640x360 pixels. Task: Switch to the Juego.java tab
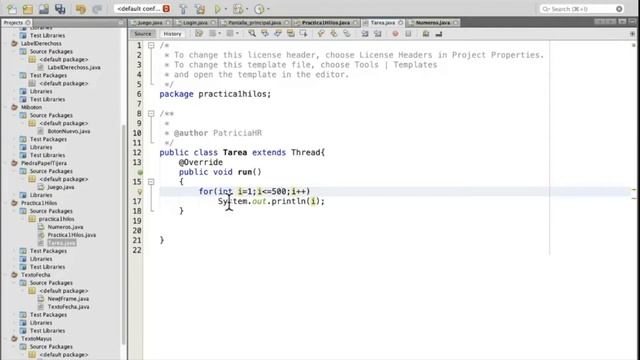150,23
